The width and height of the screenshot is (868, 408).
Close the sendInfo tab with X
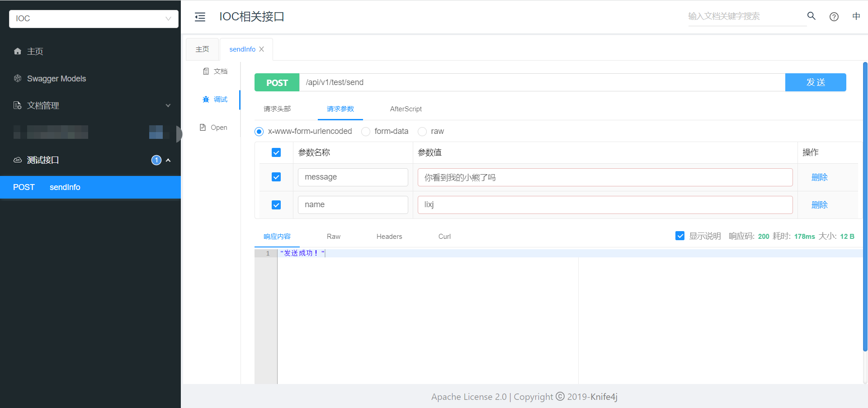tap(261, 49)
